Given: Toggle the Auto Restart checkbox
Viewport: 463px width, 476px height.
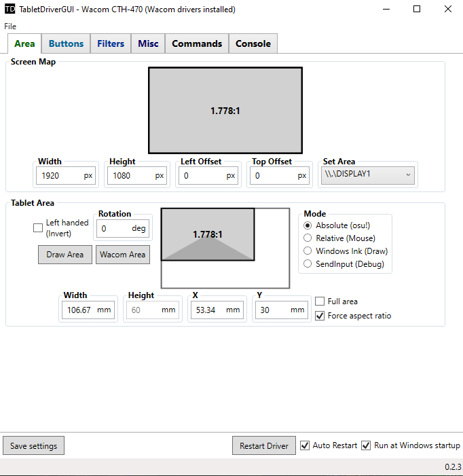Looking at the screenshot, I should pyautogui.click(x=305, y=445).
